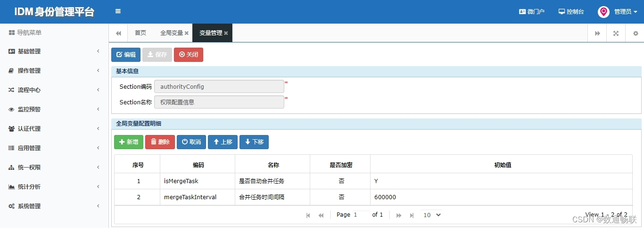
Task: Click the 取消 cancel button
Action: (191, 142)
